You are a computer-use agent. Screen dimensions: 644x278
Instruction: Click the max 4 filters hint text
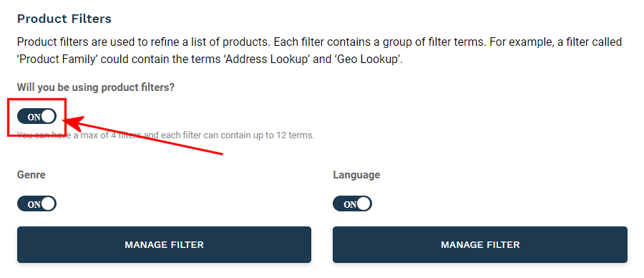click(x=165, y=135)
